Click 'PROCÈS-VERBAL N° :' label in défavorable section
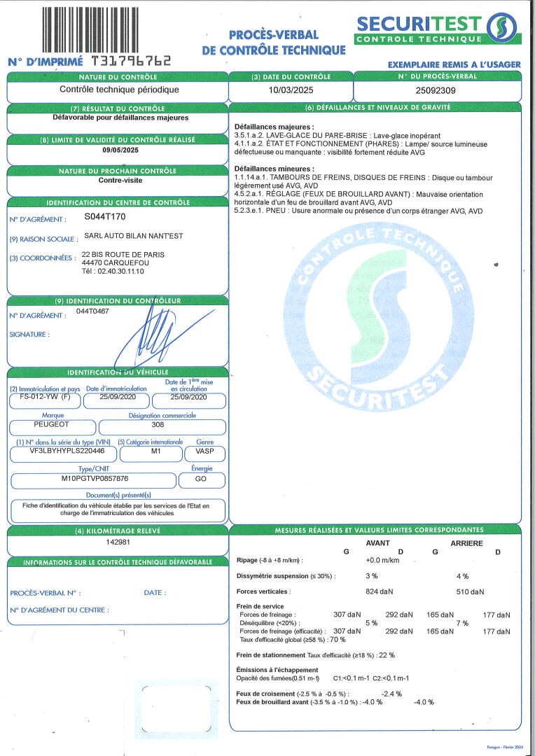 click(46, 593)
